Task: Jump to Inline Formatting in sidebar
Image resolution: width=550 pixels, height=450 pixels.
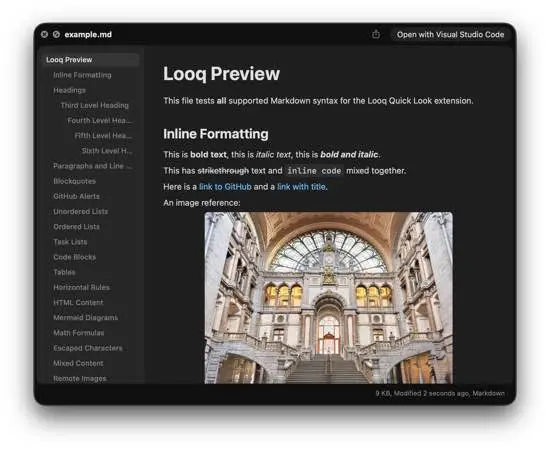Action: click(82, 75)
